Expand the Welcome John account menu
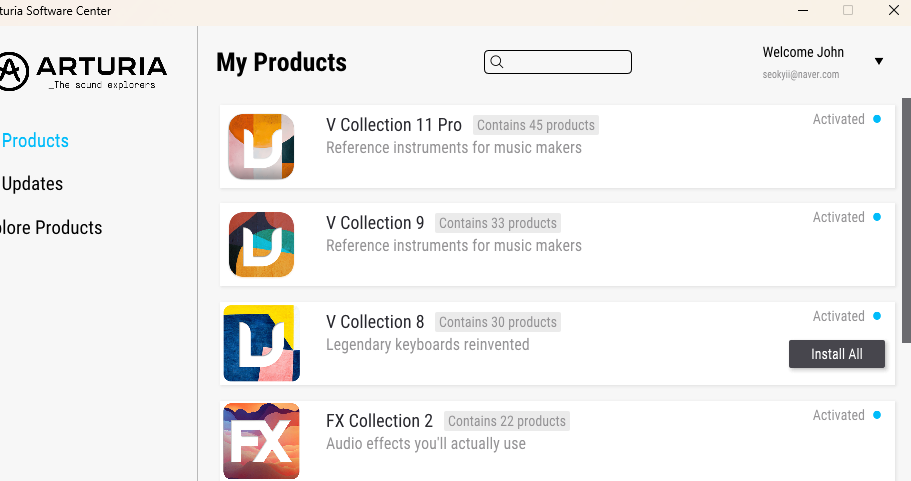 point(803,53)
